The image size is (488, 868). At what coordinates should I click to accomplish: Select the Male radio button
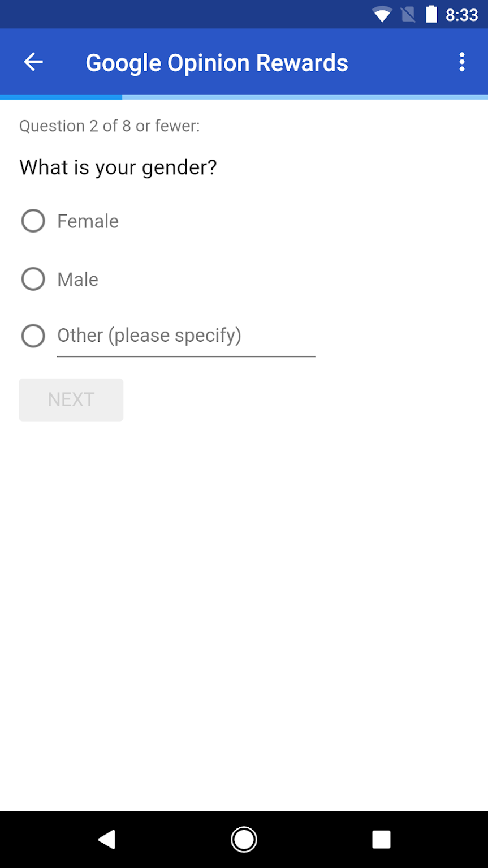click(x=33, y=279)
